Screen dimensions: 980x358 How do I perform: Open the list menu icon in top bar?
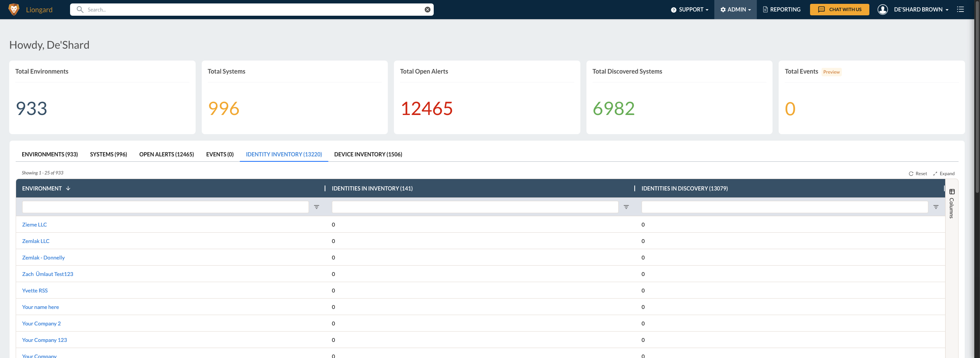960,10
